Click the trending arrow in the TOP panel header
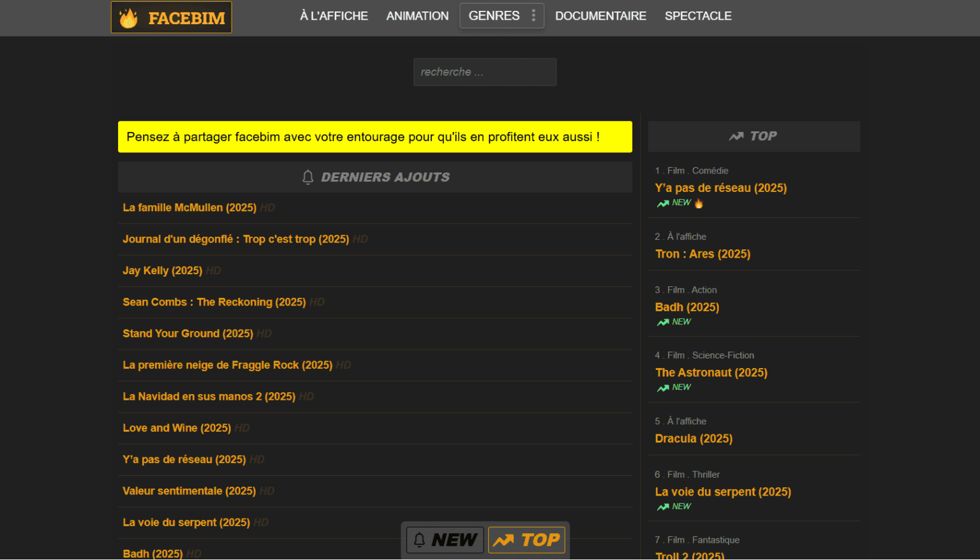This screenshot has height=560, width=980. (736, 136)
